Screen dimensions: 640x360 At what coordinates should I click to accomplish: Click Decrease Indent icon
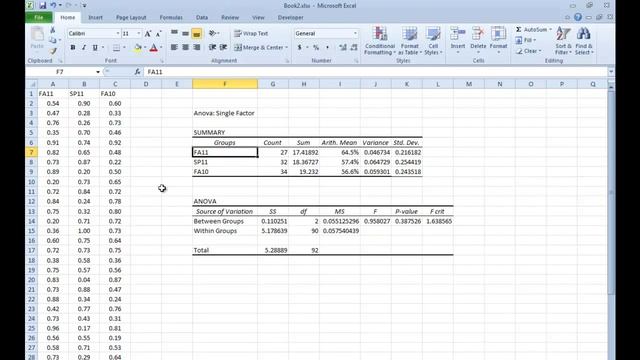click(212, 47)
